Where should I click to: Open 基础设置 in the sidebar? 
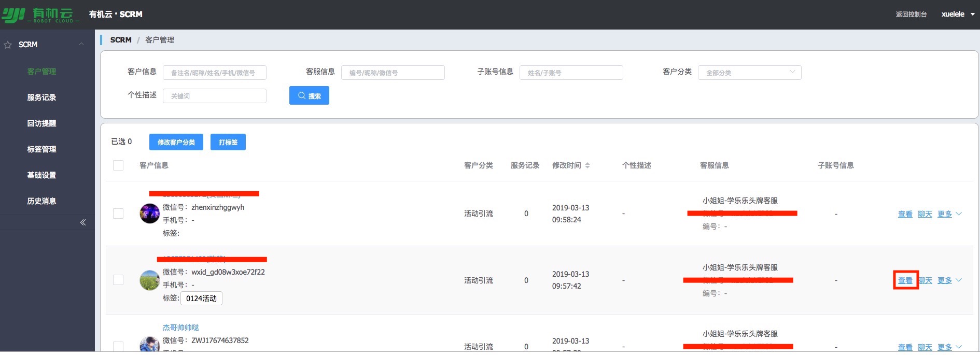41,175
